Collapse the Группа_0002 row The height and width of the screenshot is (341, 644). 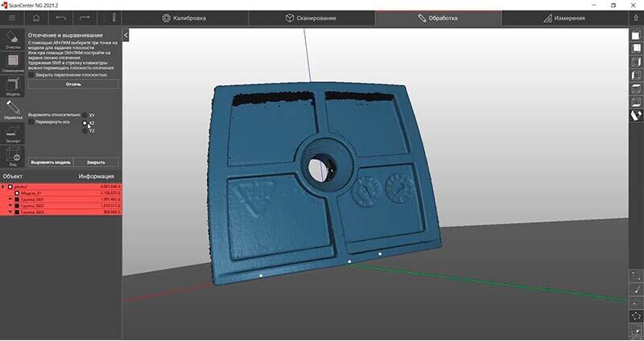10,206
